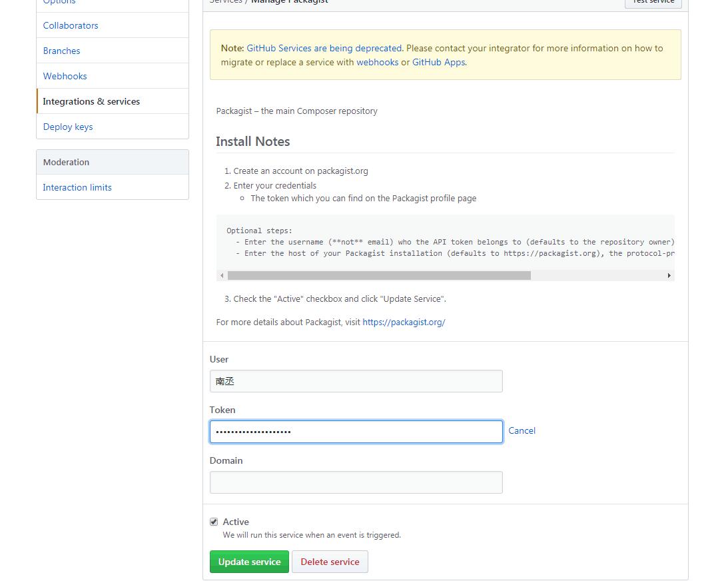Image resolution: width=728 pixels, height=581 pixels.
Task: Click the green Update service button
Action: pos(249,562)
